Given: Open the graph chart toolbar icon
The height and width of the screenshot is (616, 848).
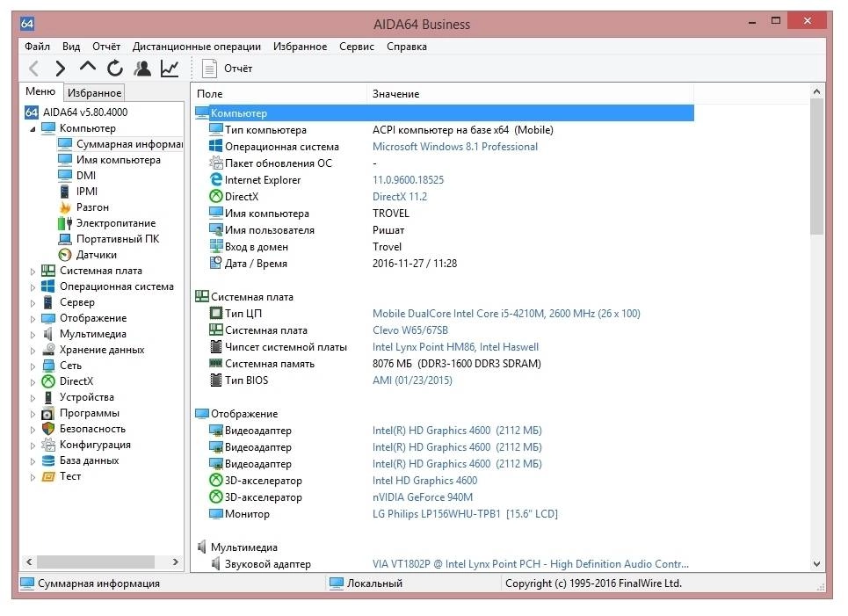Looking at the screenshot, I should tap(170, 69).
